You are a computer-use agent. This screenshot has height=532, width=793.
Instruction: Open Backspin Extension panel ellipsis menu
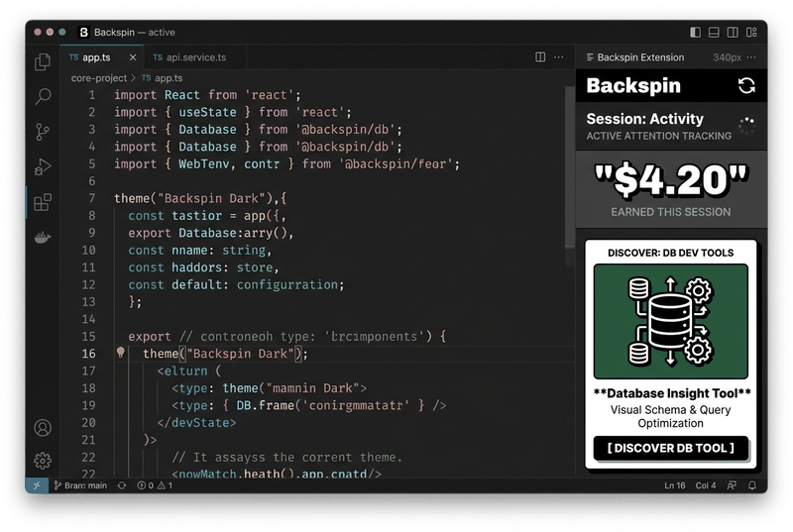(x=751, y=57)
